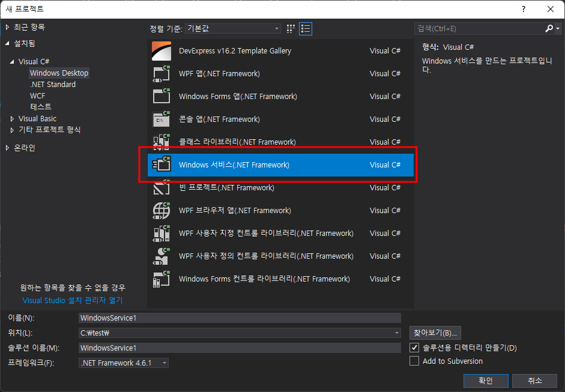The height and width of the screenshot is (392, 565).
Task: Click the WPF browser app globe icon
Action: (162, 211)
